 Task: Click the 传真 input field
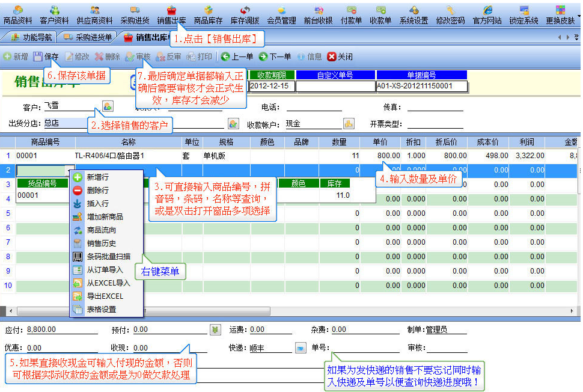pyautogui.click(x=435, y=107)
